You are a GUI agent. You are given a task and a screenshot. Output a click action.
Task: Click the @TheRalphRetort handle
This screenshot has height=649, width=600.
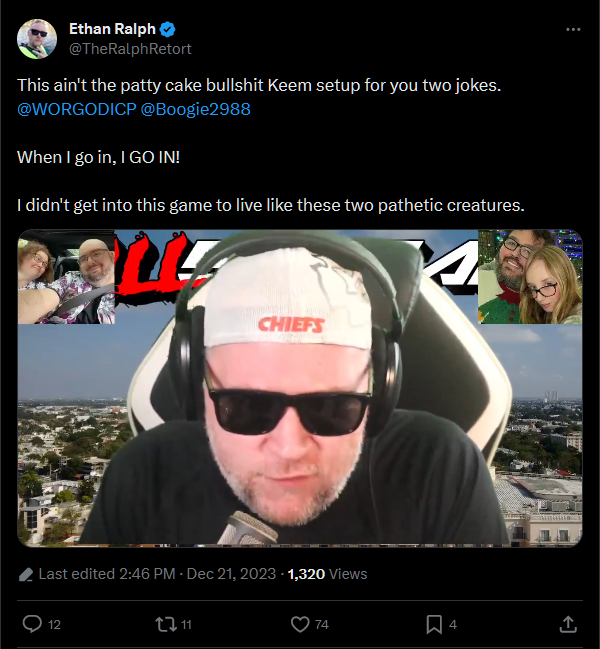coord(130,49)
